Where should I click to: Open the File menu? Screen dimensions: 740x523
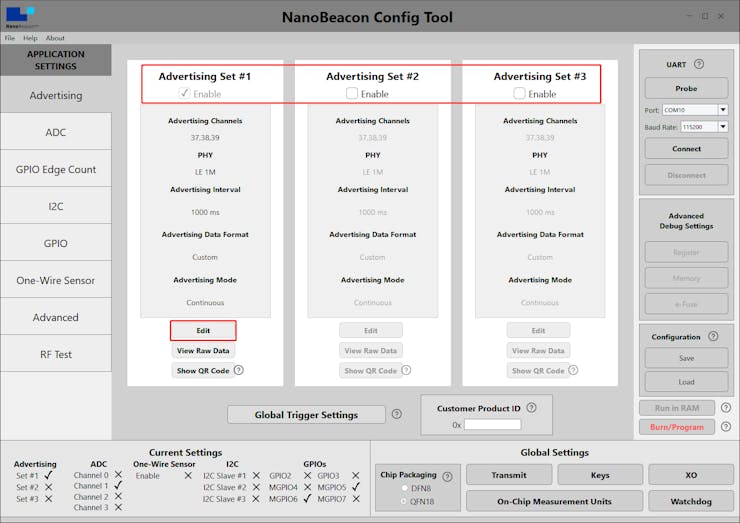[10, 38]
